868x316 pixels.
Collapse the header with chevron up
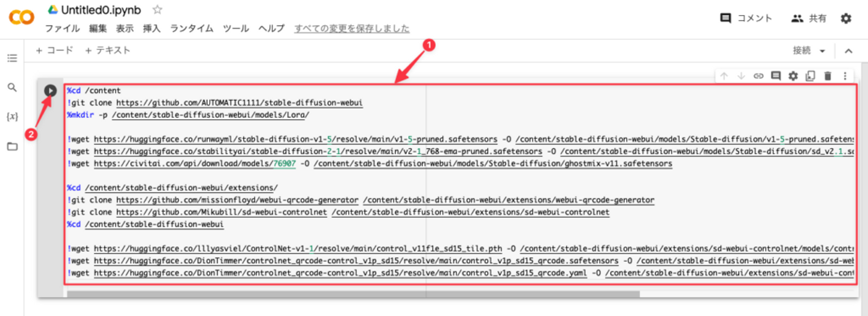849,51
